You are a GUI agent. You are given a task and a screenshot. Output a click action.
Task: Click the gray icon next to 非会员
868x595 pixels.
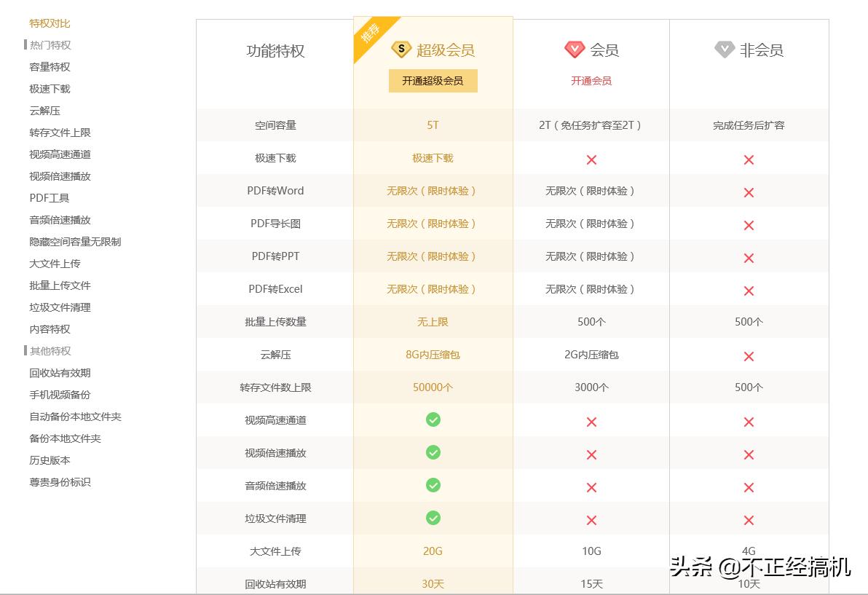click(723, 50)
